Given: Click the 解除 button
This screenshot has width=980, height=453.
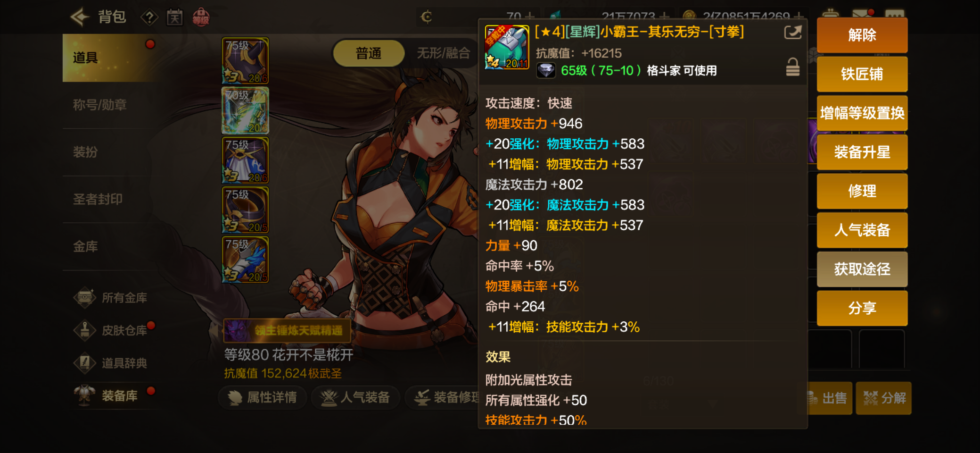Looking at the screenshot, I should tap(862, 35).
